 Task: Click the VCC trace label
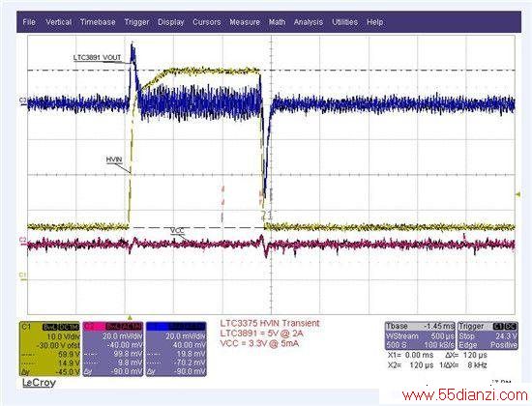point(177,231)
